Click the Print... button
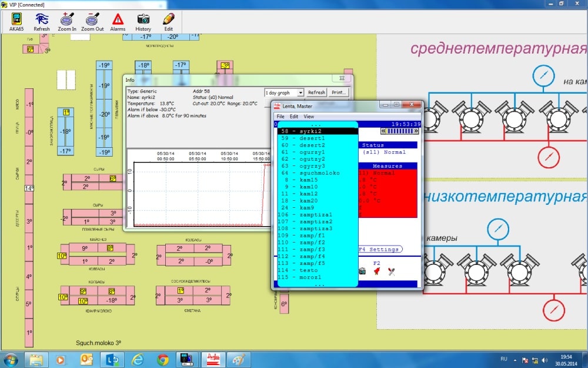588x368 pixels. tap(339, 92)
